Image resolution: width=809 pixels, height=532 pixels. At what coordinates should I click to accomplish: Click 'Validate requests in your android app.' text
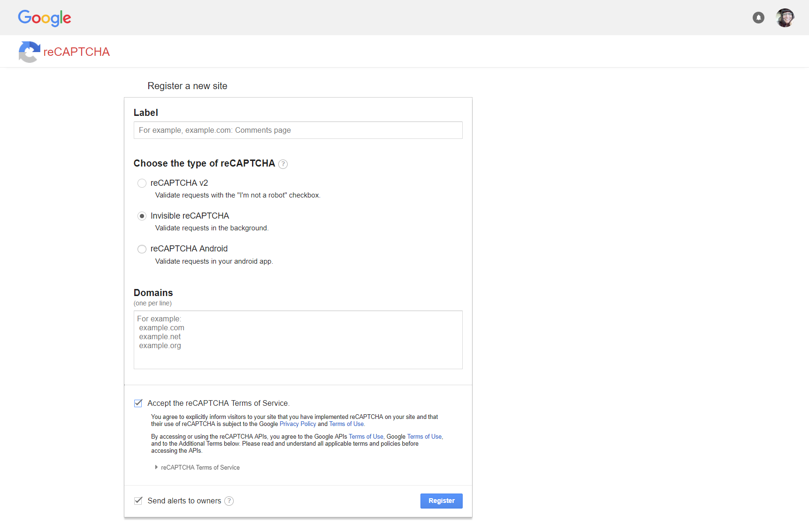click(214, 261)
